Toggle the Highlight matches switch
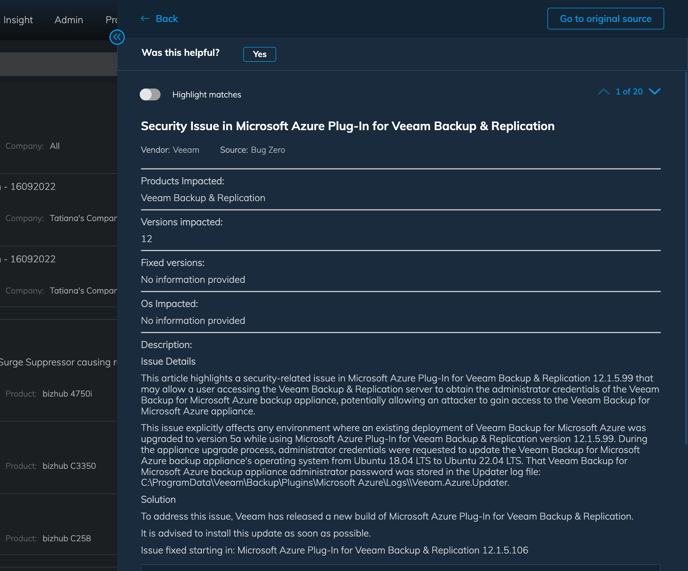 (150, 94)
